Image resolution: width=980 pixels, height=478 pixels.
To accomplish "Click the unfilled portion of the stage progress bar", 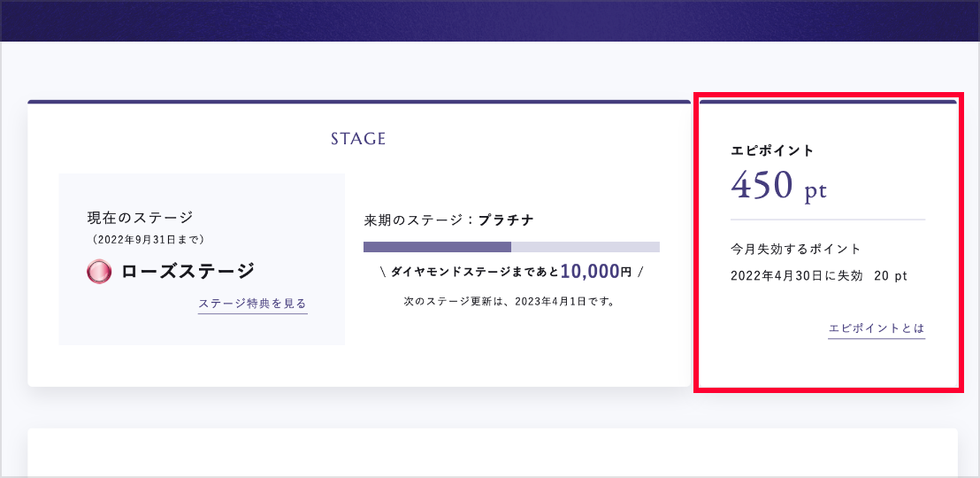I will (585, 247).
